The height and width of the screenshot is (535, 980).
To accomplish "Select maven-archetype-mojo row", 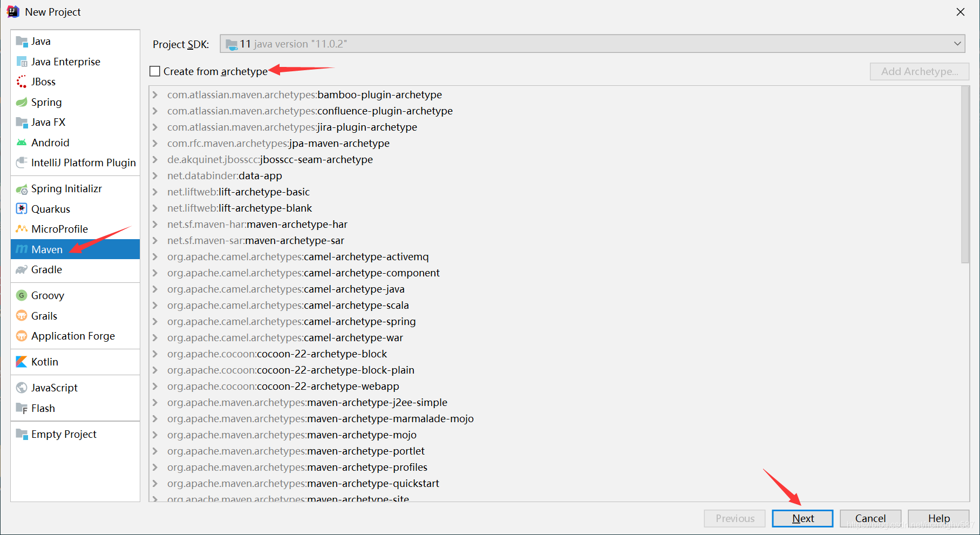I will point(555,435).
